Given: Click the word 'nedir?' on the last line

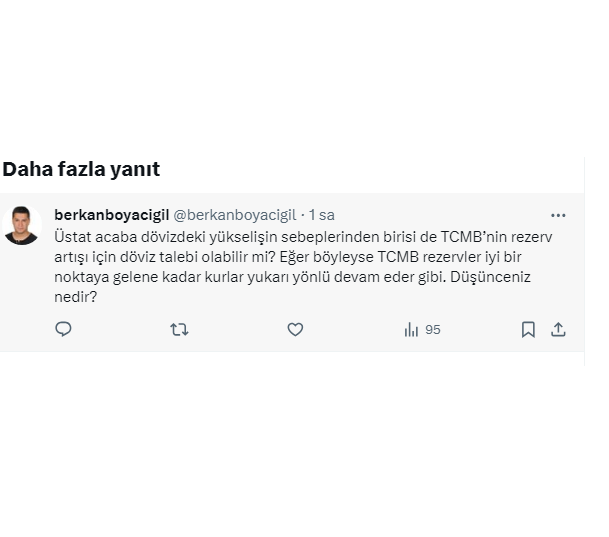Looking at the screenshot, I should (x=76, y=296).
